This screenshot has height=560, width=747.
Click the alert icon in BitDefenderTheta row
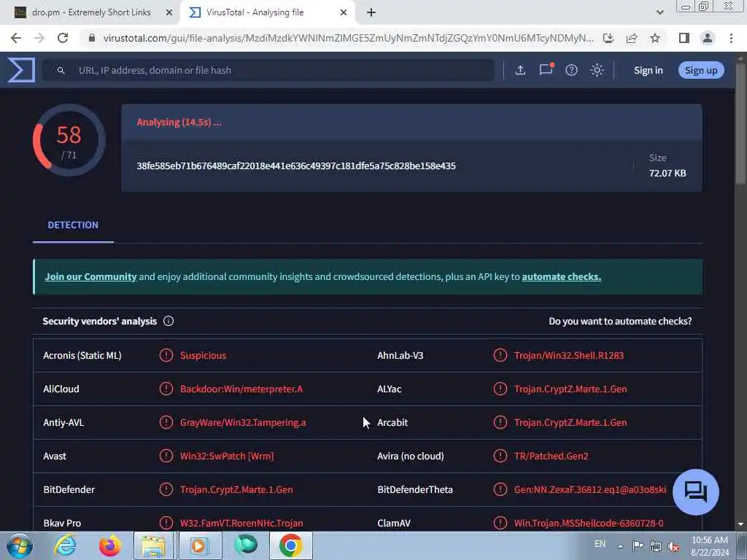500,489
